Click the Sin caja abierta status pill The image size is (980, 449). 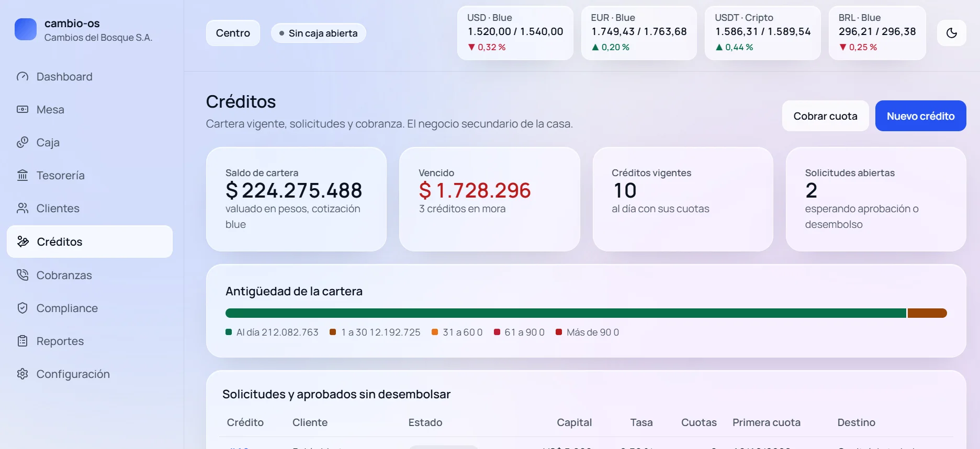coord(318,33)
